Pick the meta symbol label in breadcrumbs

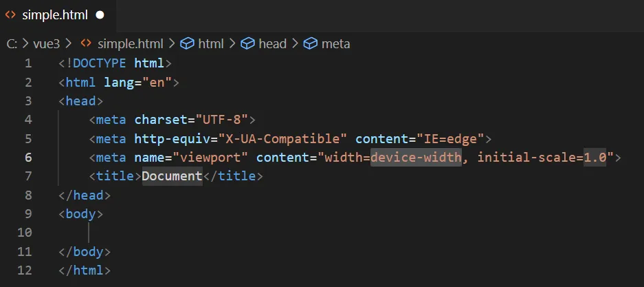click(x=335, y=43)
